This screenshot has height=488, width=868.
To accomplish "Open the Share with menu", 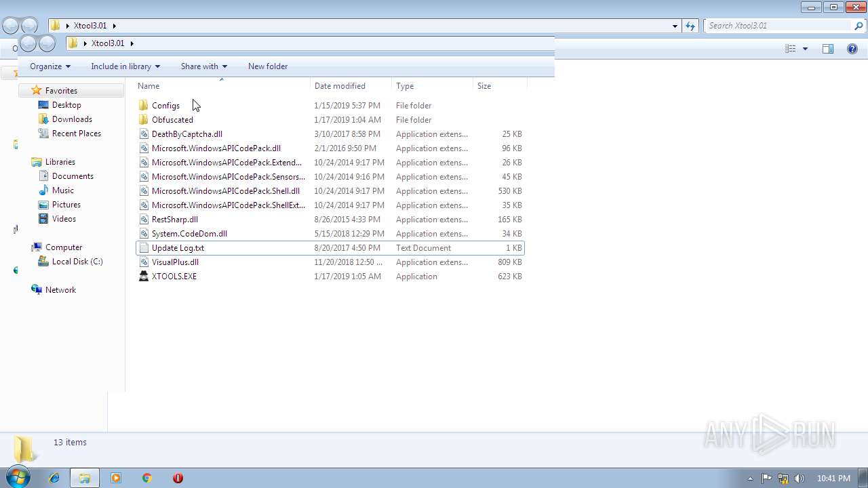I will [x=204, y=66].
